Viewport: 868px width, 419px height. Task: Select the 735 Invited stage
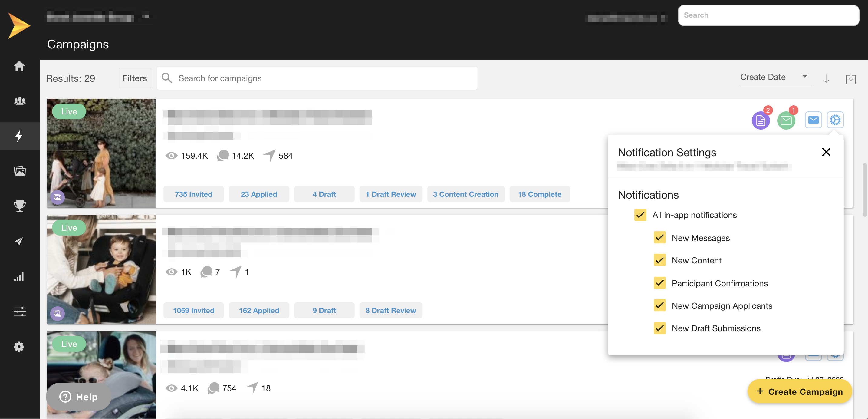(193, 194)
